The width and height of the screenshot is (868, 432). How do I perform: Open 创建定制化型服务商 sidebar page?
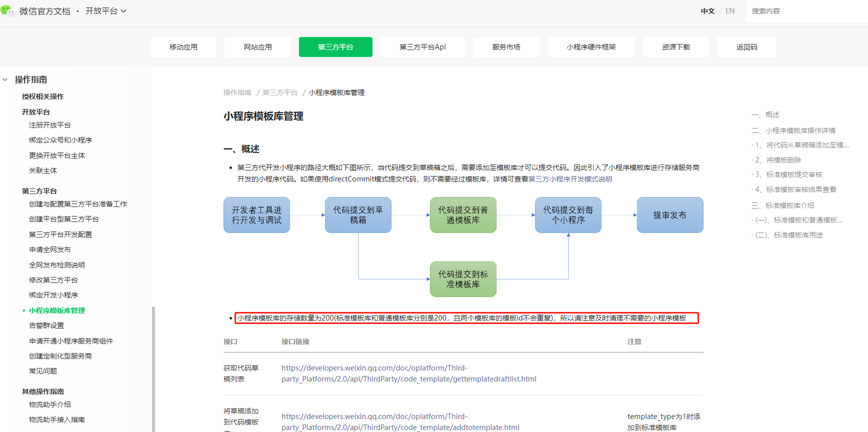click(x=60, y=356)
